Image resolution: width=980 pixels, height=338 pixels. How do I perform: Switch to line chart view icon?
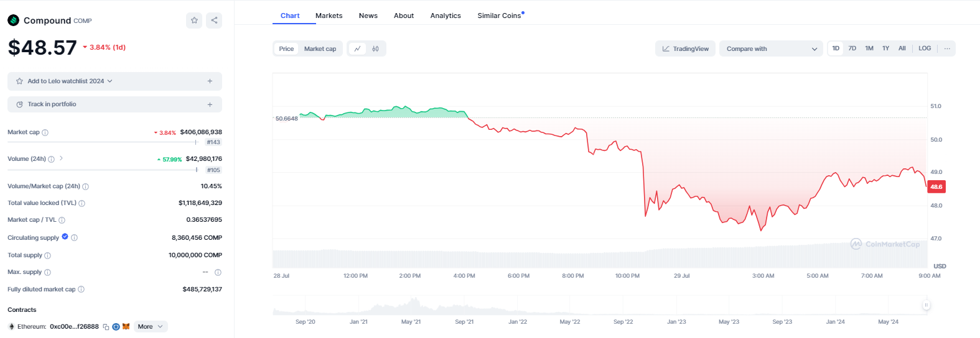(x=357, y=48)
